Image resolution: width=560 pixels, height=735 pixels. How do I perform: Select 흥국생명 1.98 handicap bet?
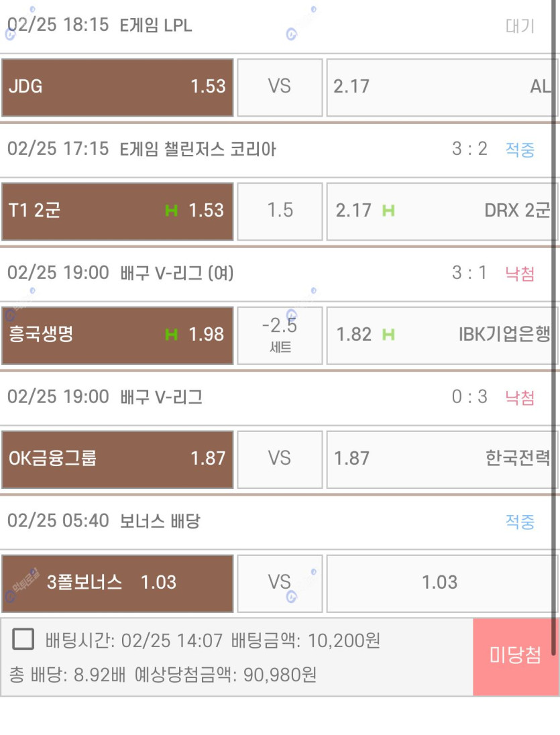pyautogui.click(x=117, y=335)
